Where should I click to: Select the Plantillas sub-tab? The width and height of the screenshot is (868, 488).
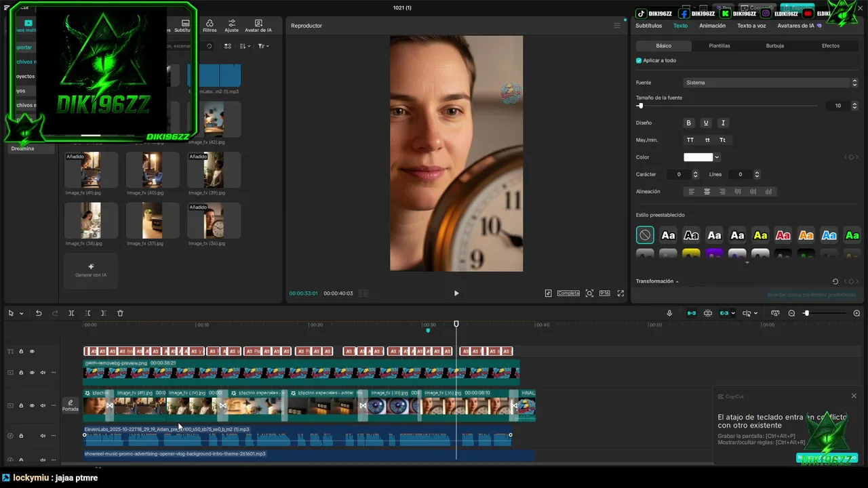[719, 46]
